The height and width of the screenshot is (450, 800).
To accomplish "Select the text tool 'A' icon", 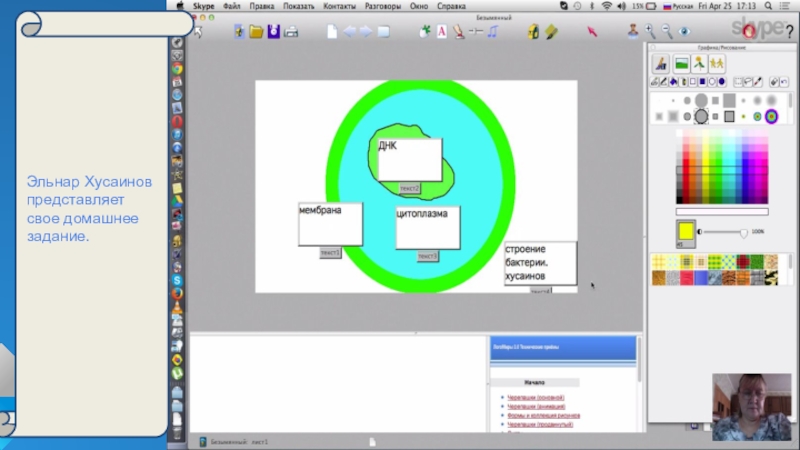I will [441, 32].
